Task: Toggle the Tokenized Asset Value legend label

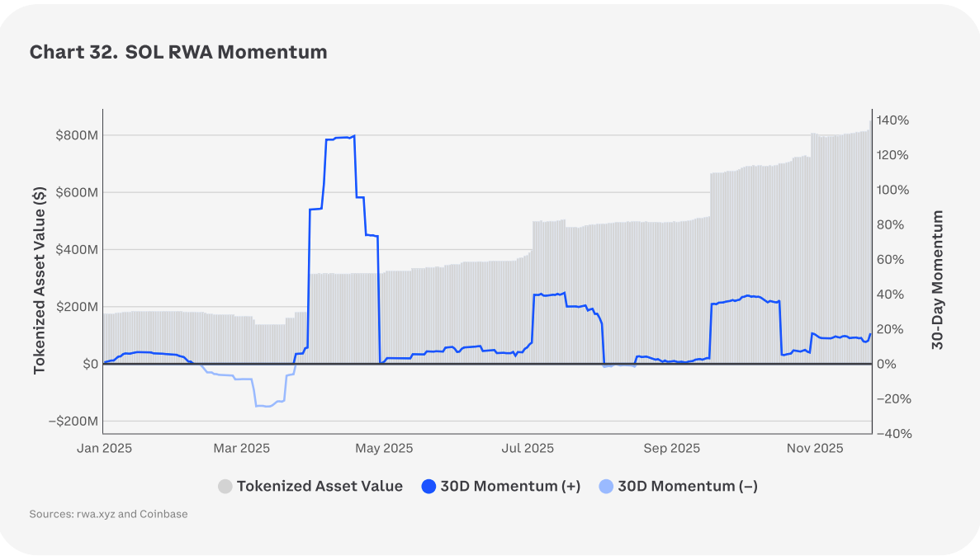Action: (320, 487)
